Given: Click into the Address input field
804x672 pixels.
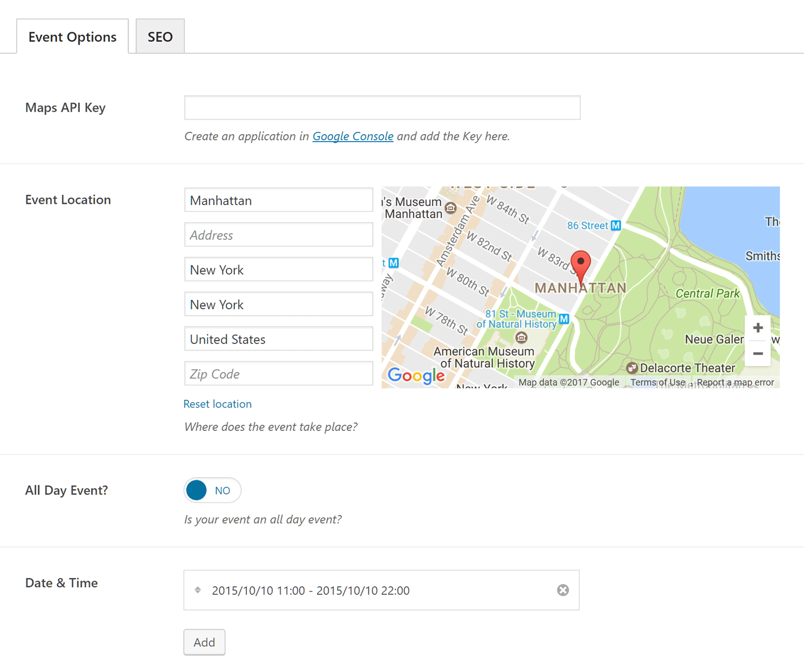Looking at the screenshot, I should tap(278, 235).
